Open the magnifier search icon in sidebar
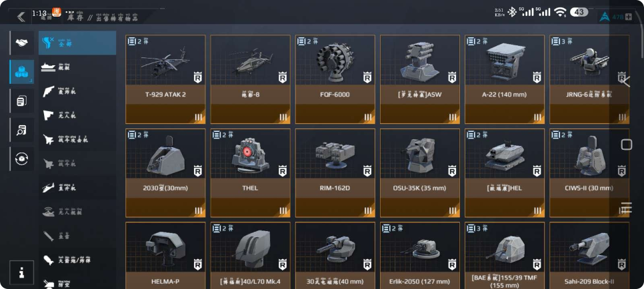Viewport: 644px width, 289px height. click(x=22, y=130)
